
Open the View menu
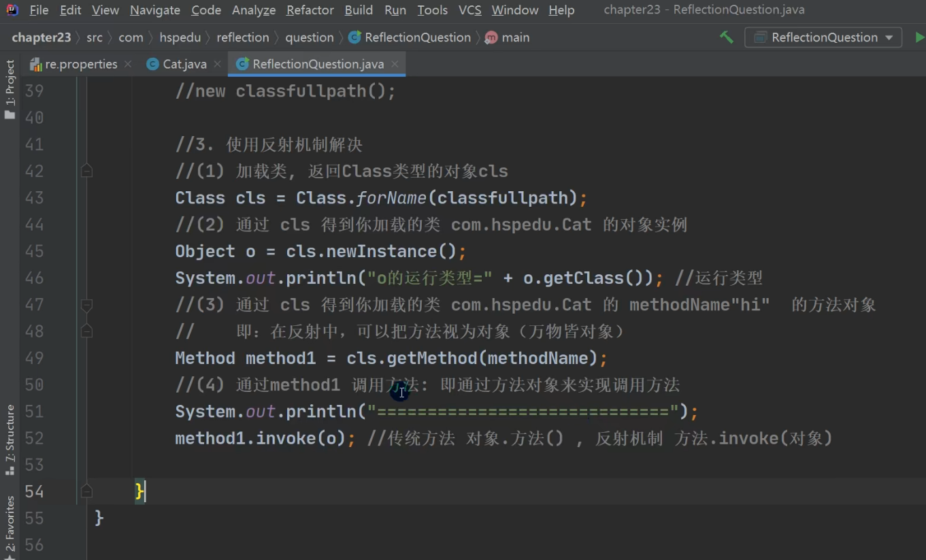tap(105, 10)
